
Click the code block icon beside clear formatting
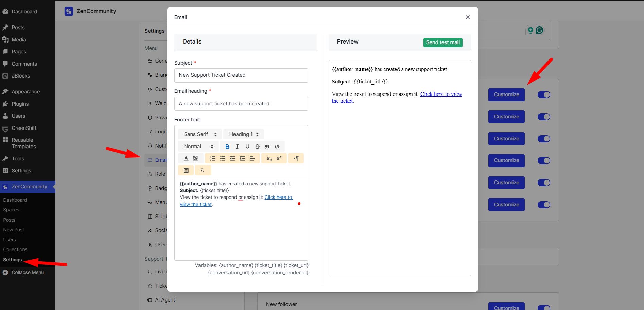(x=186, y=170)
